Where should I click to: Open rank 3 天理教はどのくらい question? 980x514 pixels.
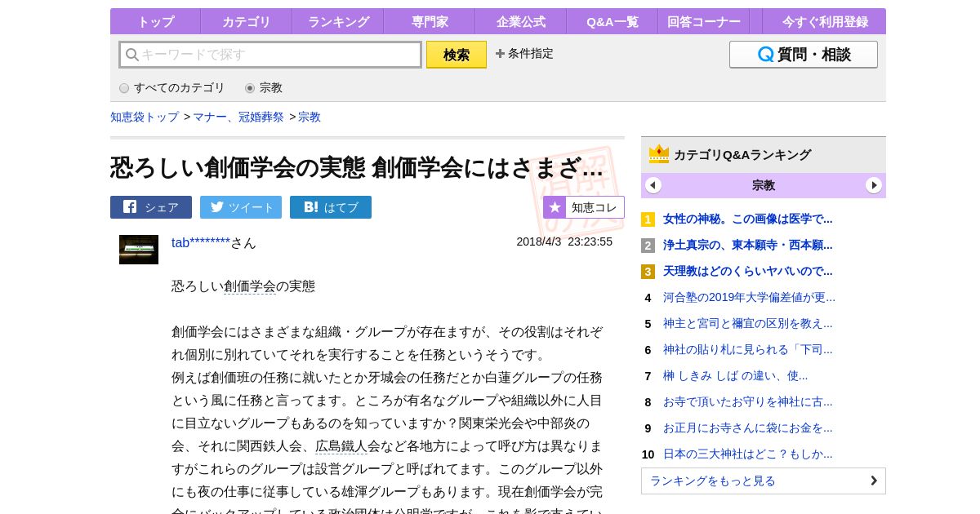point(748,271)
